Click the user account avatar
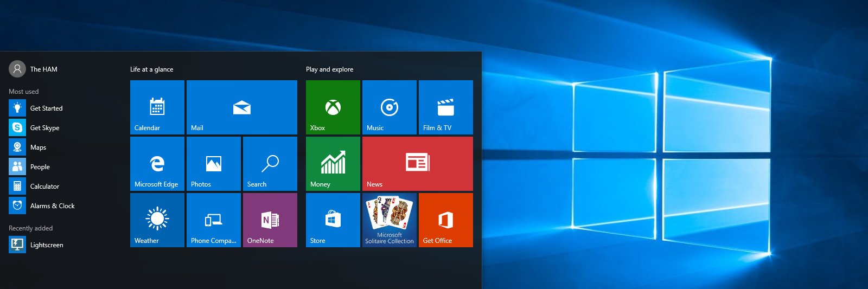 17,69
